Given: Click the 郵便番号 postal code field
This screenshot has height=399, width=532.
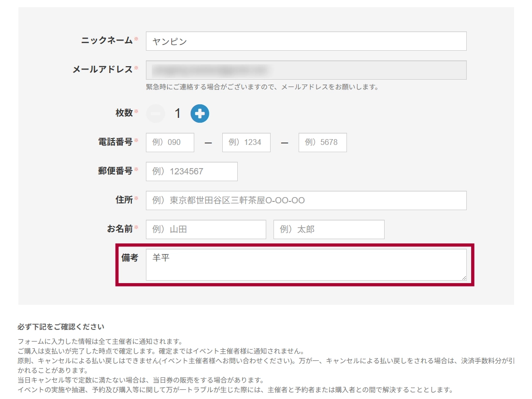Looking at the screenshot, I should [x=191, y=171].
